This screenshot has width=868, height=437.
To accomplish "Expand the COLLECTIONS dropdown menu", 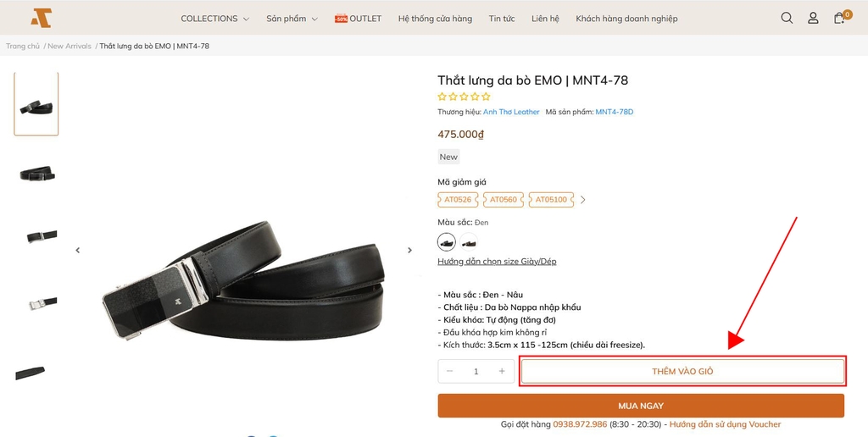I will click(x=214, y=19).
